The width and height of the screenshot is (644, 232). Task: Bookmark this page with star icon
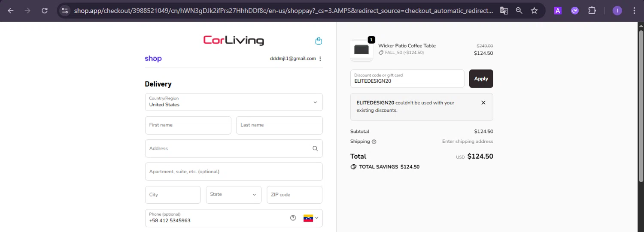tap(534, 11)
